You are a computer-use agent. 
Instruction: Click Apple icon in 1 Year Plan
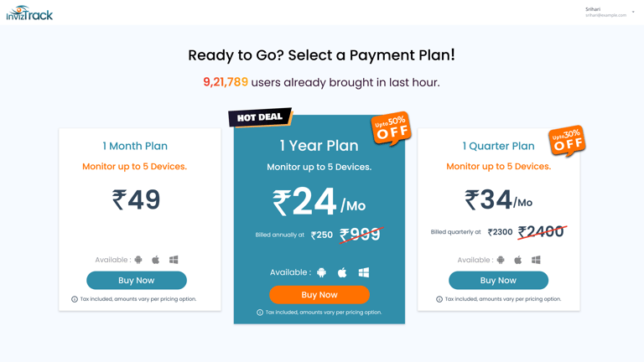342,272
